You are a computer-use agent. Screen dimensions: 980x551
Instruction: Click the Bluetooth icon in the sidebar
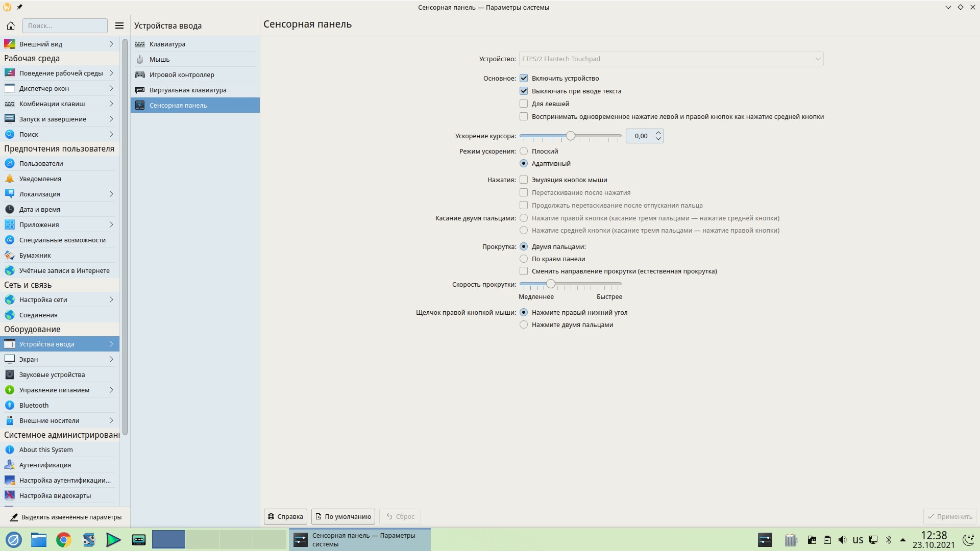pyautogui.click(x=10, y=405)
